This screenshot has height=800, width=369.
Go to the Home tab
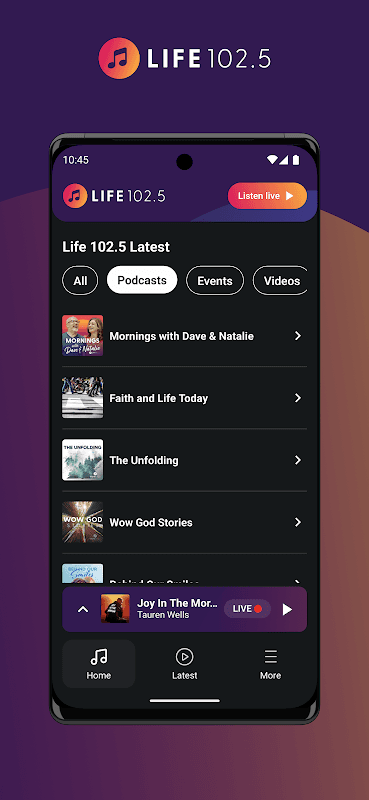(99, 664)
